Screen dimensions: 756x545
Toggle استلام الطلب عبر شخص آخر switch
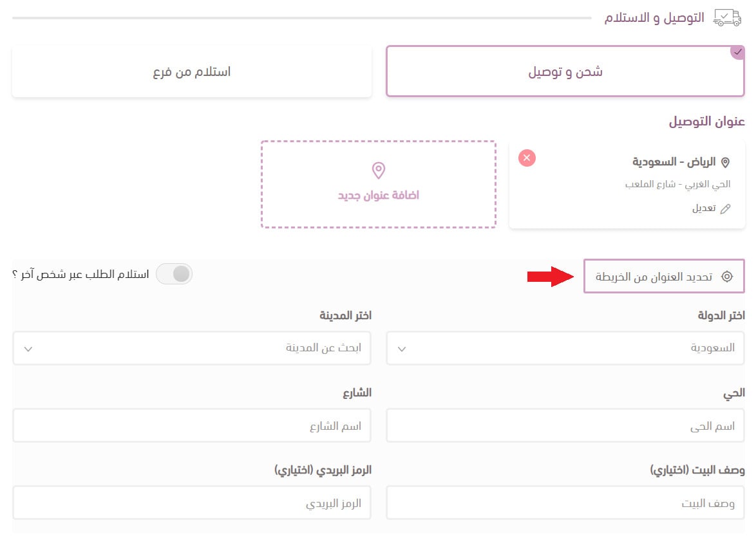click(x=175, y=274)
